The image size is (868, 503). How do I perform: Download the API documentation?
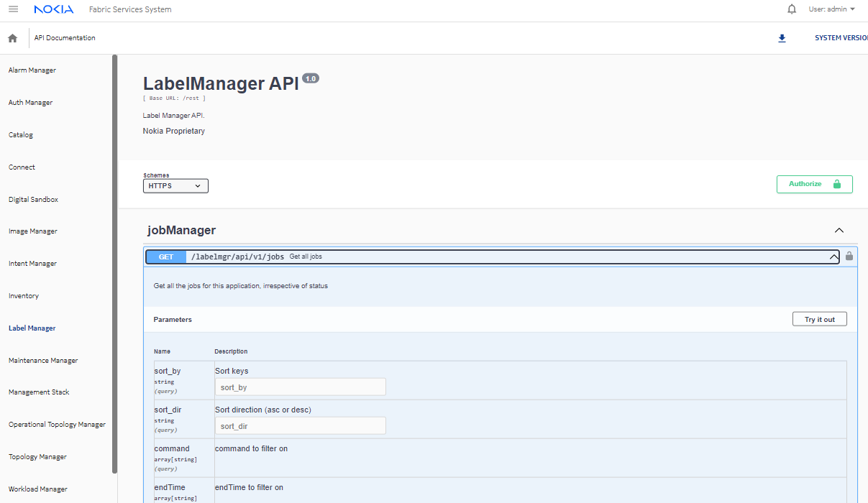click(782, 38)
